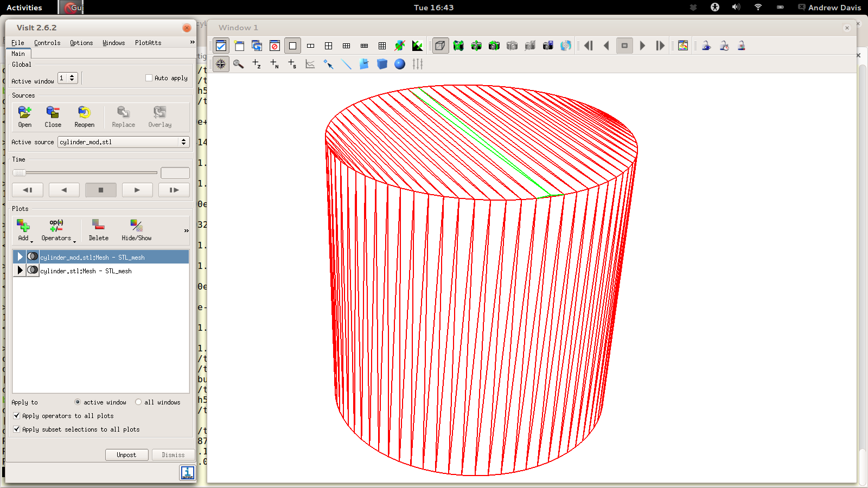Expand the cylinder_mod.stl Mesh plot entry
868x488 pixels.
[x=20, y=257]
